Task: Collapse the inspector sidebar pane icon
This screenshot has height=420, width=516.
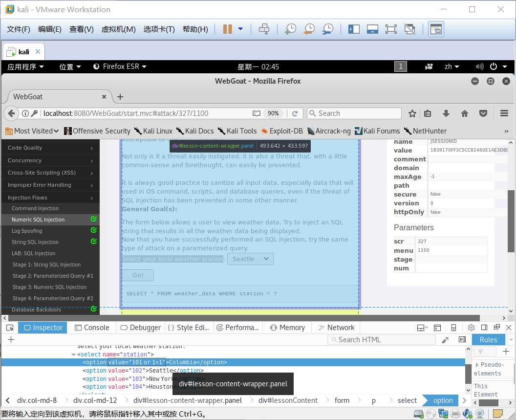Action: pos(462,340)
